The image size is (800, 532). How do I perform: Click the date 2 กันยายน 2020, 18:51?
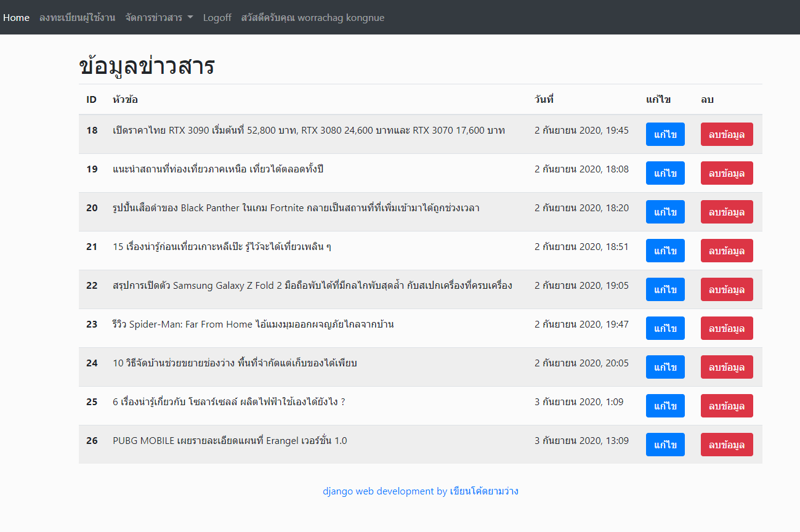pyautogui.click(x=581, y=247)
